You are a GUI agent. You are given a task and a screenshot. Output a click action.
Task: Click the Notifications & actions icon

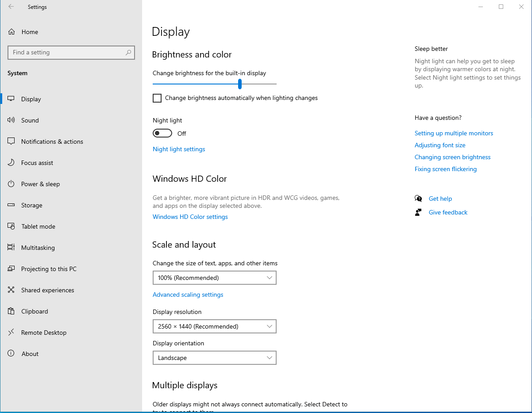point(12,141)
